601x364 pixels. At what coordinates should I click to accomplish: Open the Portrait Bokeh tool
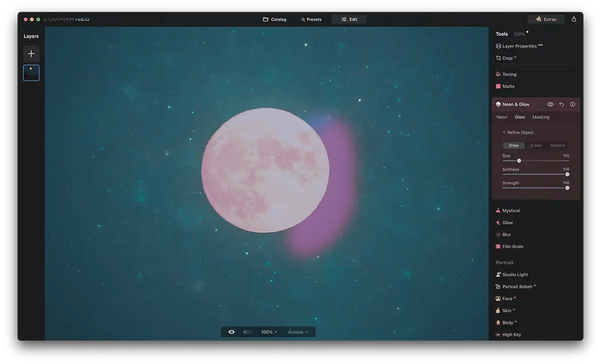click(515, 287)
